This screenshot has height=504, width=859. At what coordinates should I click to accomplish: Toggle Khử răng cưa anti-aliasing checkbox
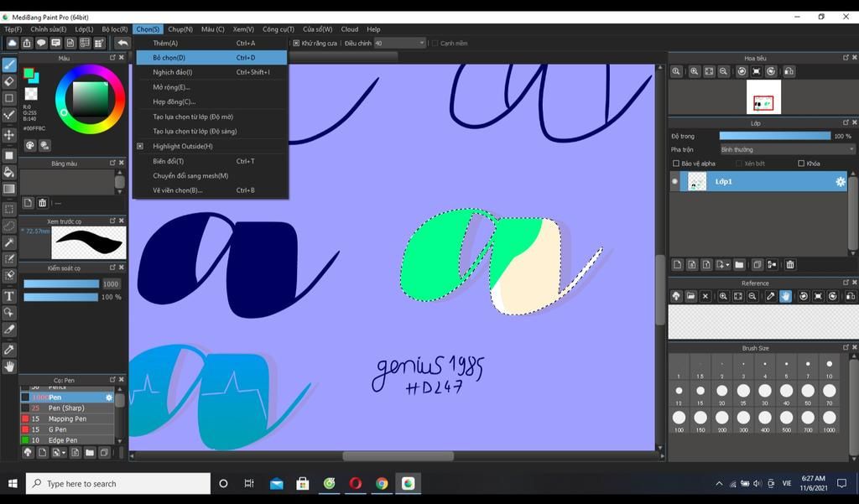coord(296,43)
